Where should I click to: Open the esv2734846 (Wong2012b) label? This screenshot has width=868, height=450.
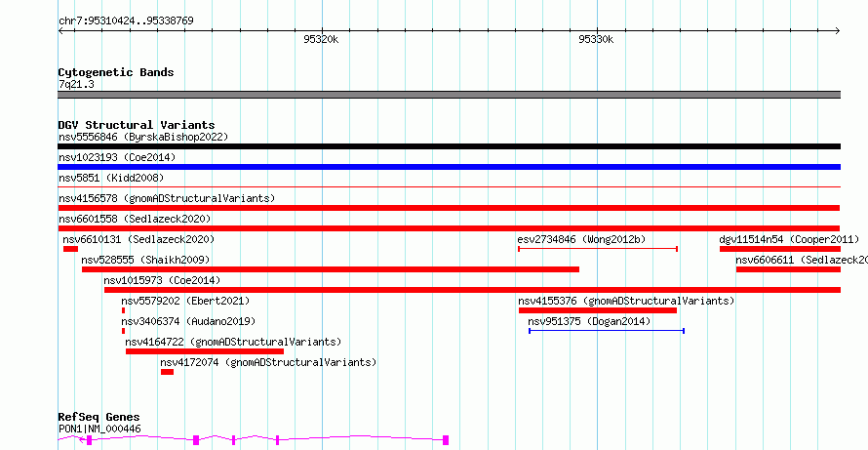click(581, 239)
